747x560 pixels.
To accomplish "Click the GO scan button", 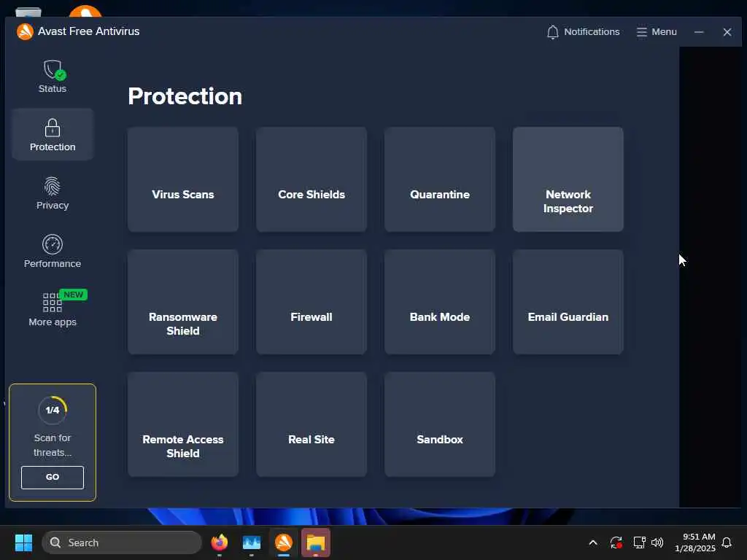I will [x=53, y=477].
